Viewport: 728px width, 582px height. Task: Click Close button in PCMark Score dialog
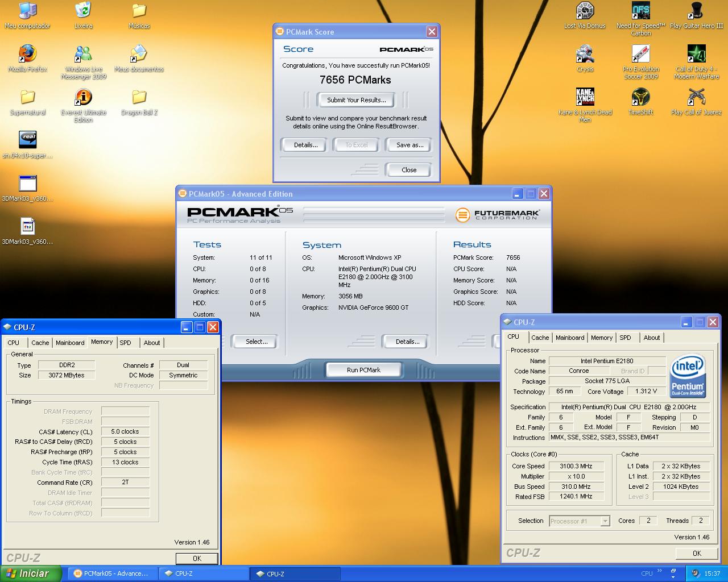(409, 170)
